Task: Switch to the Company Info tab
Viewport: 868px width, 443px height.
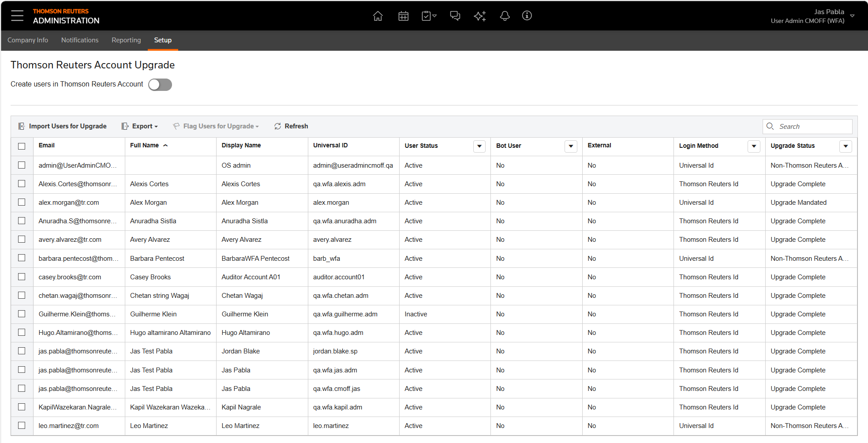Action: pos(28,40)
